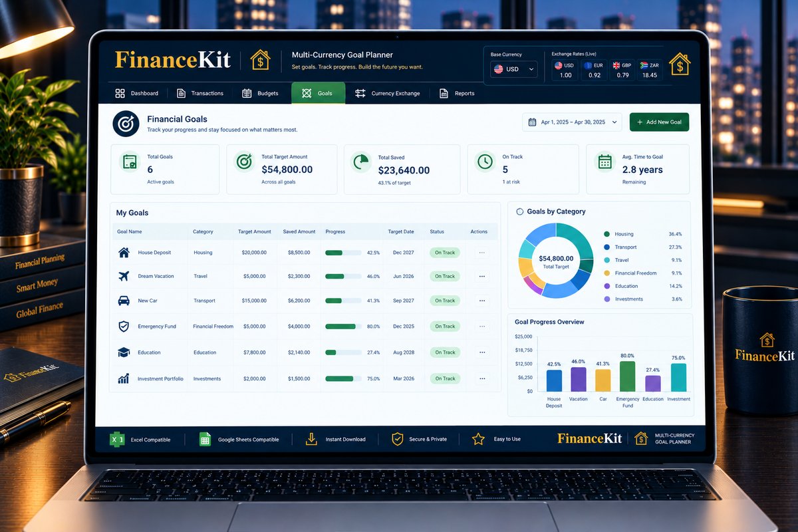Click the Emergency Fund shield icon
The image size is (798, 532).
pyautogui.click(x=124, y=327)
